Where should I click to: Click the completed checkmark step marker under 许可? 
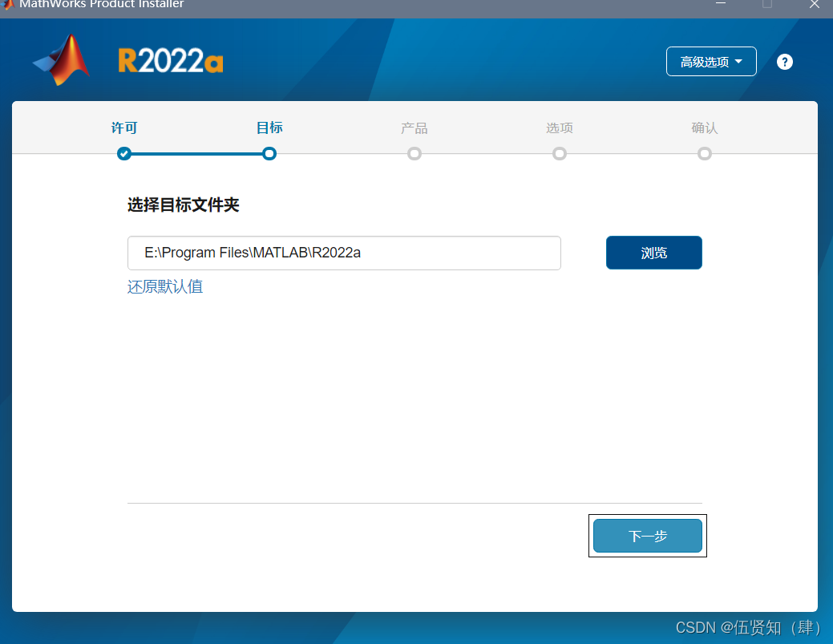124,154
